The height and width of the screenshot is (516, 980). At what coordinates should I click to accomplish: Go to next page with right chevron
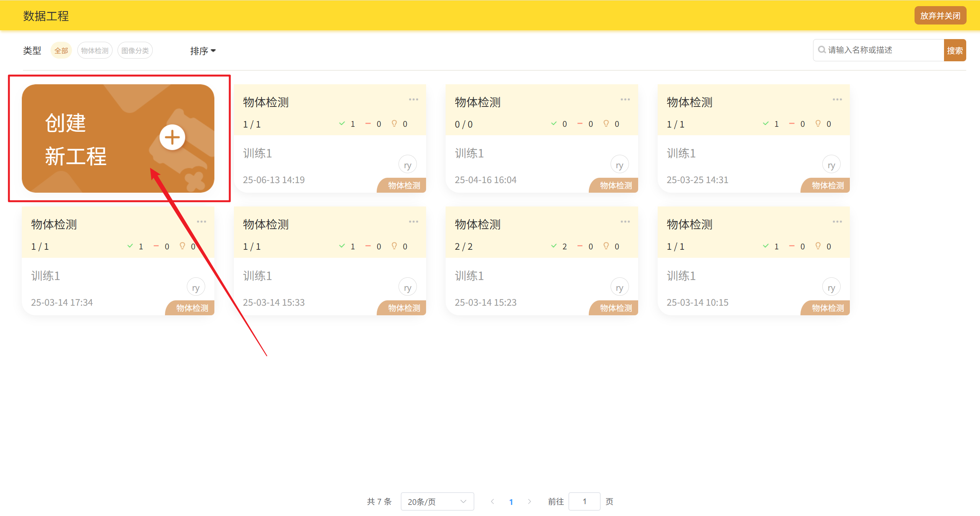529,501
